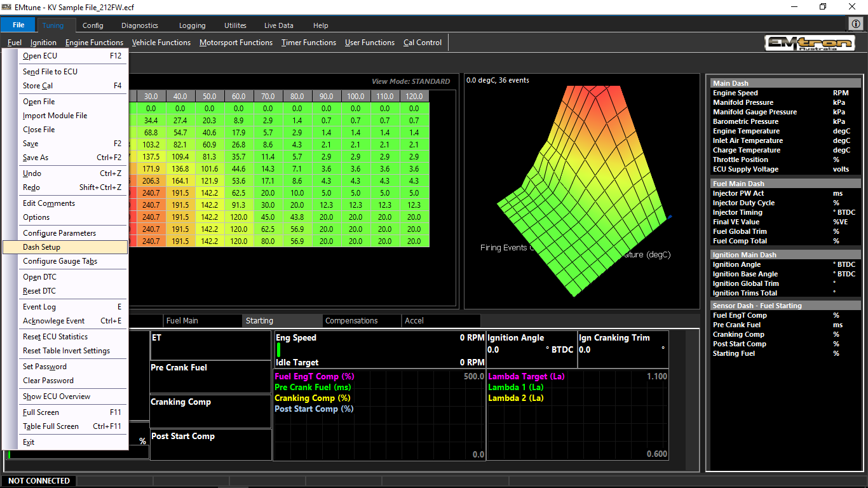
Task: Expand the Engine Functions dropdown menu
Action: 94,43
